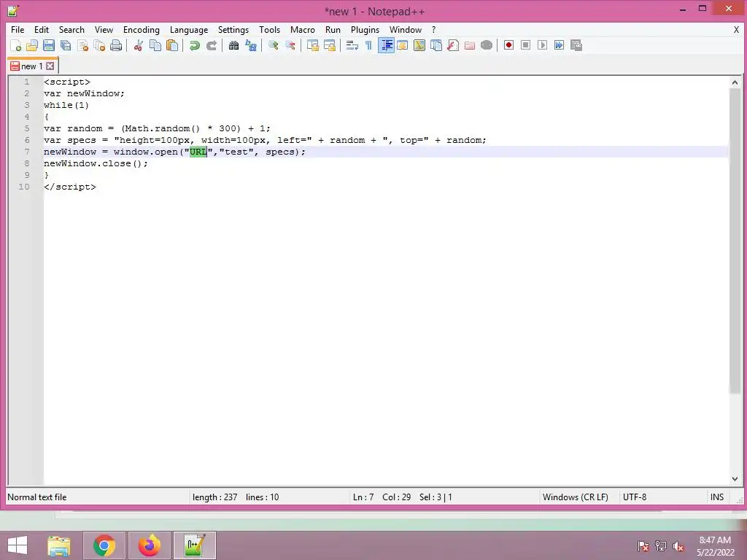Image resolution: width=747 pixels, height=560 pixels.
Task: Toggle synchronized horizontal scrolling
Action: click(x=330, y=45)
